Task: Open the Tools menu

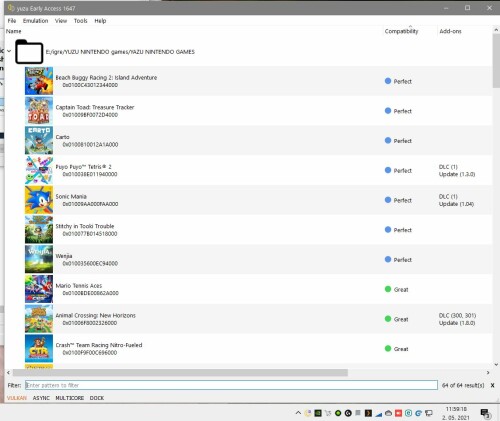Action: coord(80,21)
